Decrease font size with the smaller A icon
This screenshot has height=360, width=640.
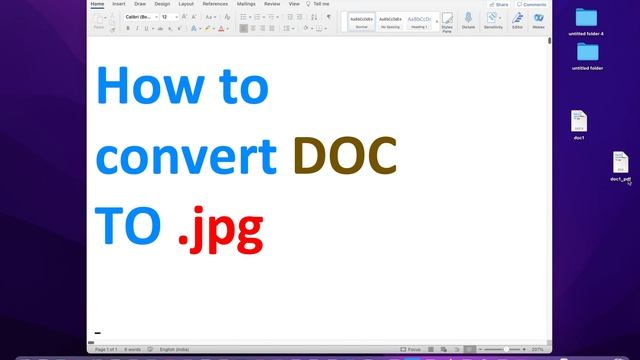(194, 17)
